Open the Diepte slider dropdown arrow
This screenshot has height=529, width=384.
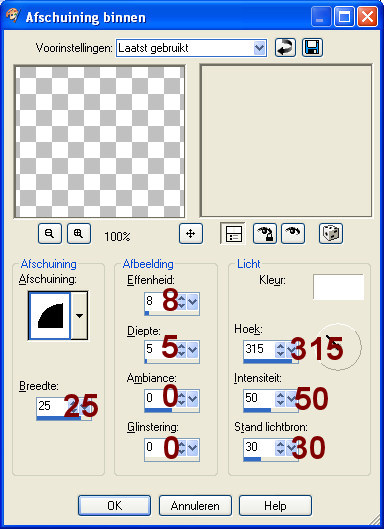point(192,350)
